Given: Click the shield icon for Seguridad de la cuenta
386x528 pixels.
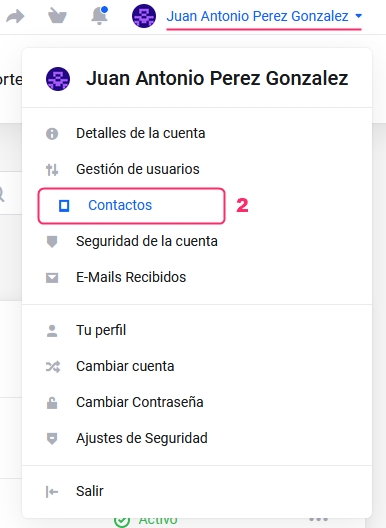Looking at the screenshot, I should click(52, 241).
